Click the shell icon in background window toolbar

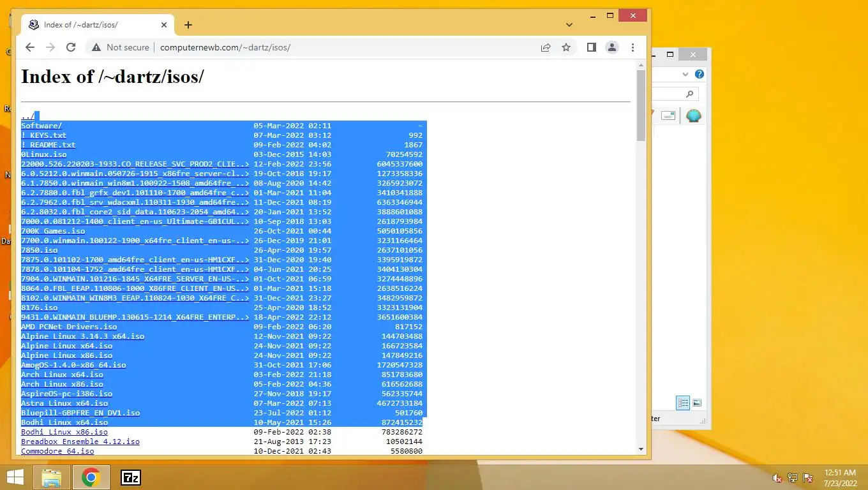(x=694, y=115)
